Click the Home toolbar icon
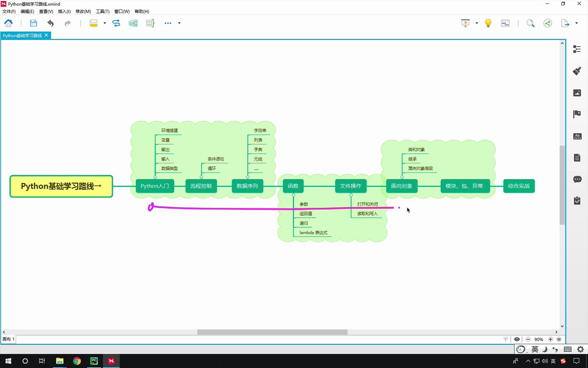 [x=8, y=23]
